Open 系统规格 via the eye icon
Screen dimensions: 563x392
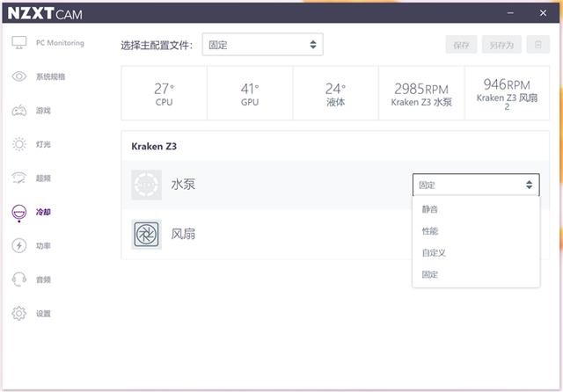pos(19,76)
